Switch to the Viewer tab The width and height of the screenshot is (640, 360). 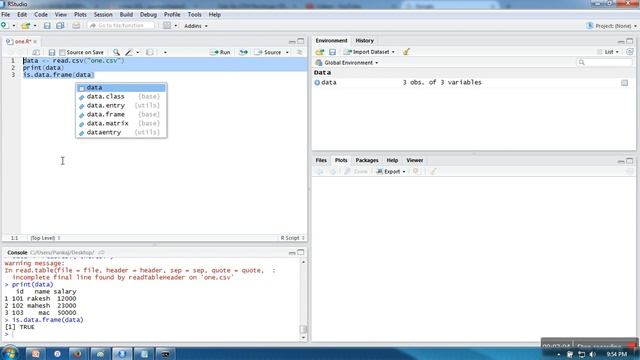pos(414,160)
